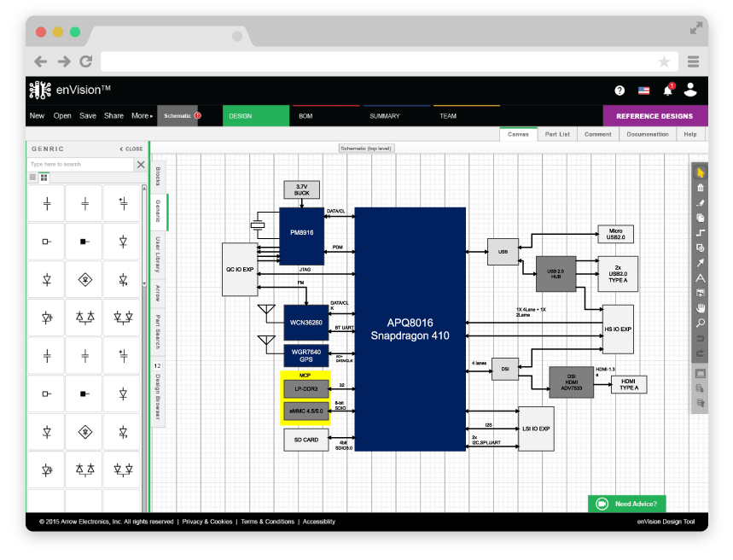Click the sheet with down arrow icon
733x560 pixels.
click(x=700, y=388)
